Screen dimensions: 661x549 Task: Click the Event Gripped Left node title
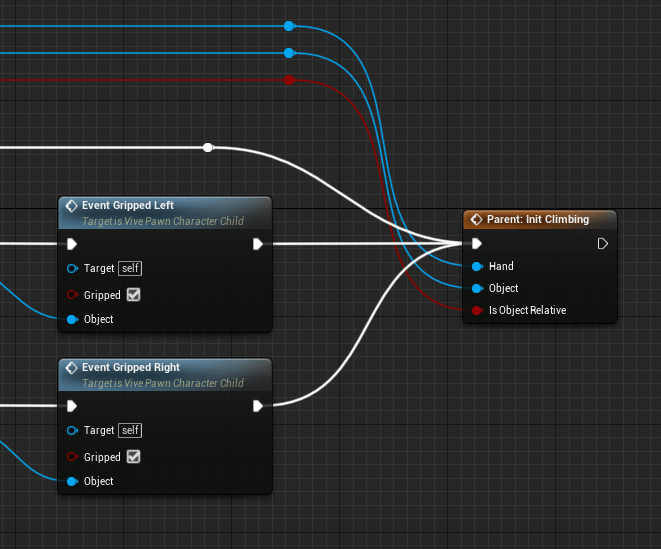pos(128,205)
